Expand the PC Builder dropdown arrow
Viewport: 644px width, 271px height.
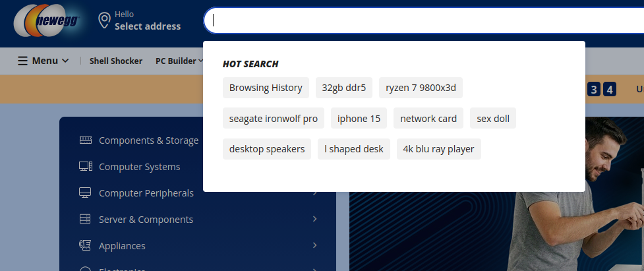pos(201,61)
